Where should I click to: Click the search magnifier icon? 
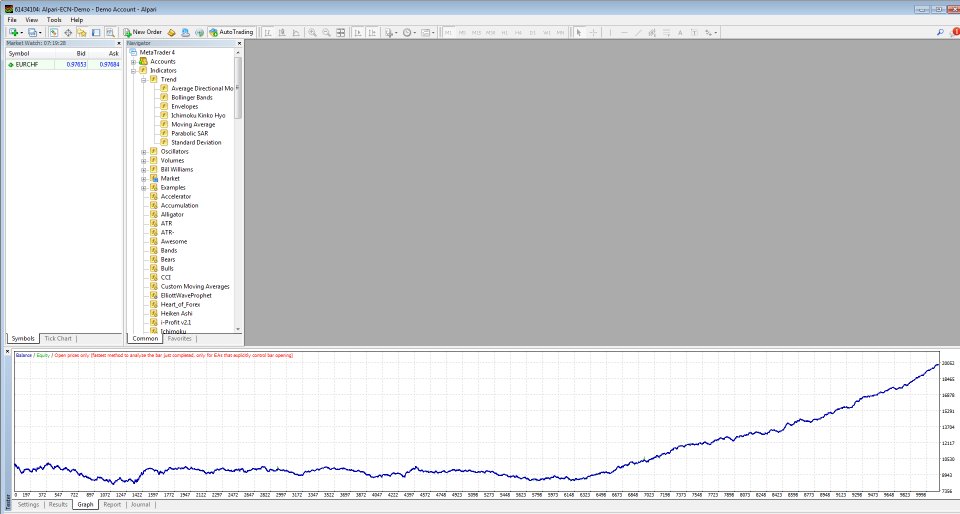point(940,32)
